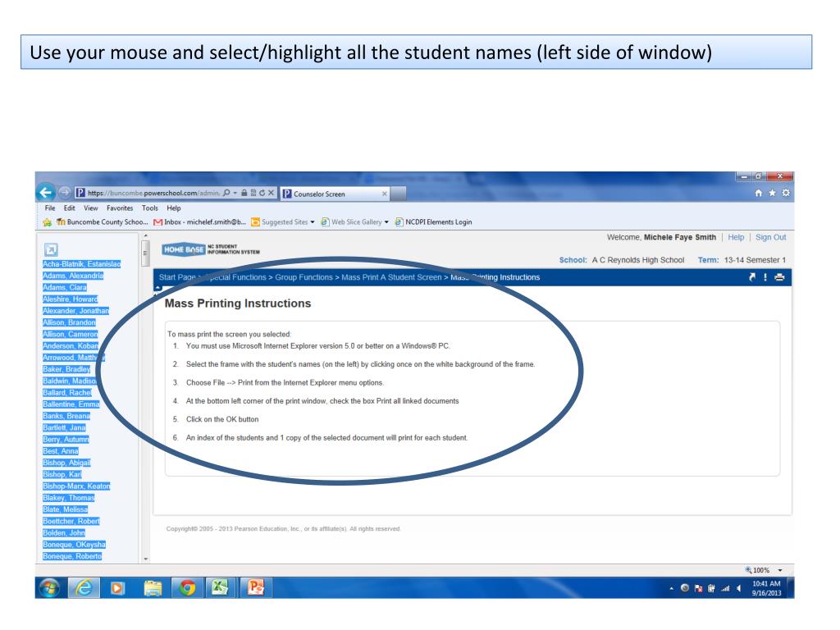840x630 pixels.
Task: Click the Group Functions breadcrumb link
Action: point(304,277)
